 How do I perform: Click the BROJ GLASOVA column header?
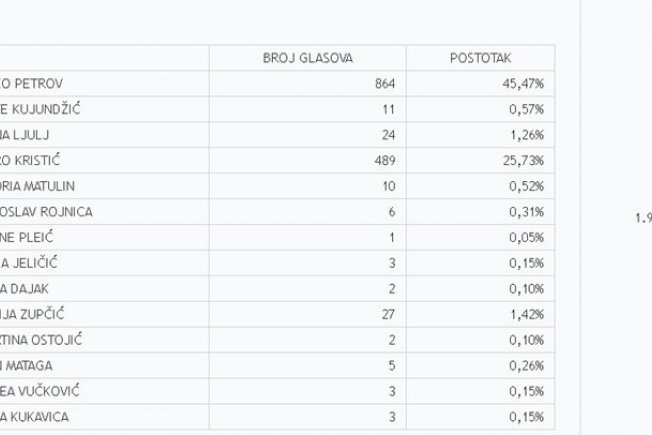pos(308,58)
